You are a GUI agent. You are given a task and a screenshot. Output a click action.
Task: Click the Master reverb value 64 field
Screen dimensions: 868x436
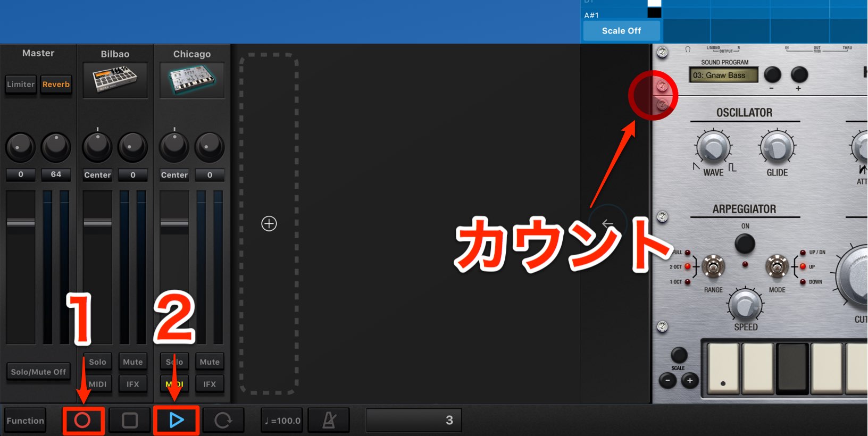(x=56, y=174)
